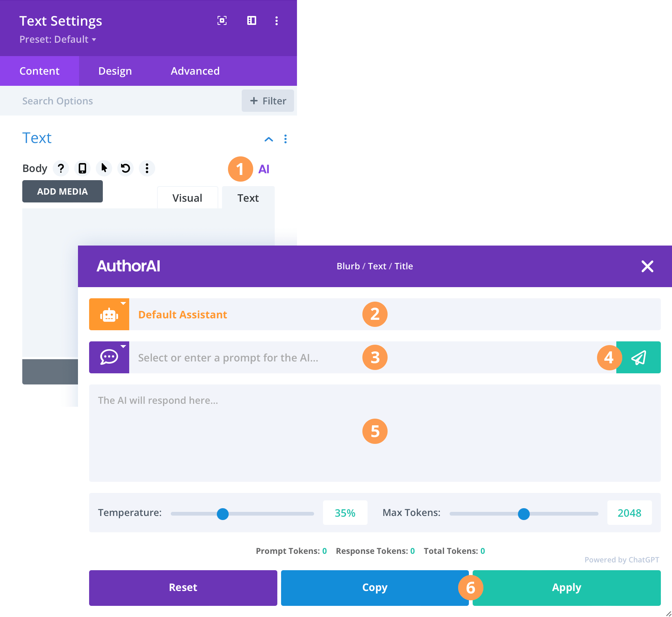Switch to the Content tab
The height and width of the screenshot is (617, 672).
pos(39,71)
